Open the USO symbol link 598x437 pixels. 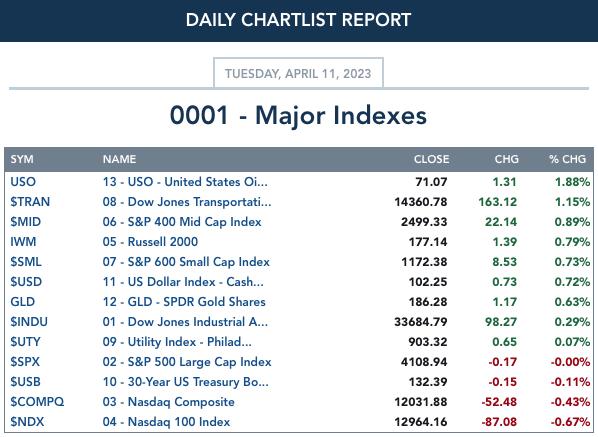(x=23, y=182)
